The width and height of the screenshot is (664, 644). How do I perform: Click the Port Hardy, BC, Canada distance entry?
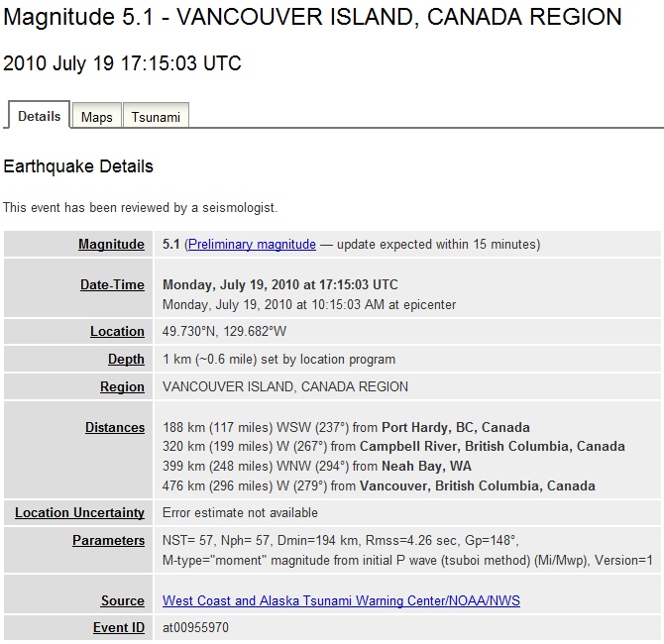[346, 428]
